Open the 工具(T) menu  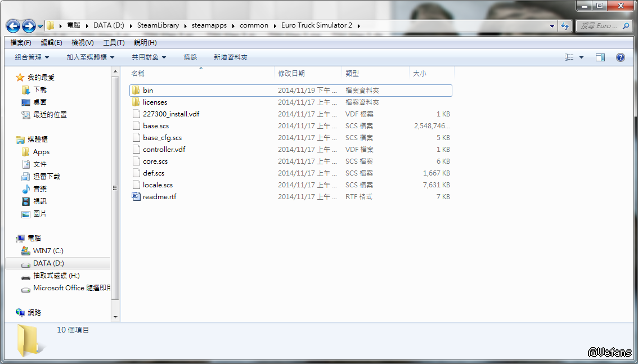coord(114,43)
